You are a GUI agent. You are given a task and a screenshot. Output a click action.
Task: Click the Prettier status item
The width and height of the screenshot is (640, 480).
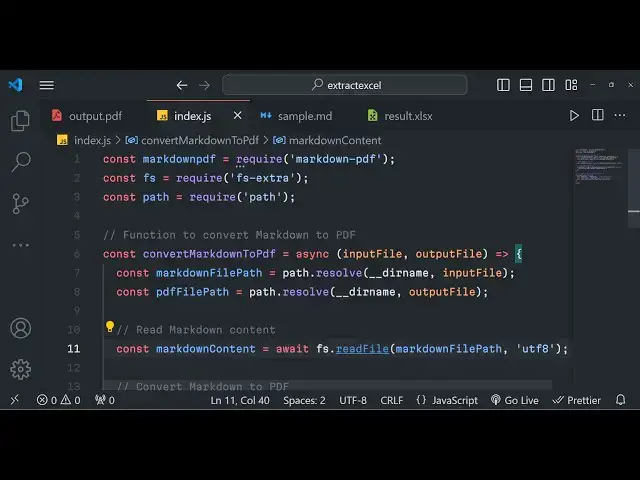pos(576,400)
